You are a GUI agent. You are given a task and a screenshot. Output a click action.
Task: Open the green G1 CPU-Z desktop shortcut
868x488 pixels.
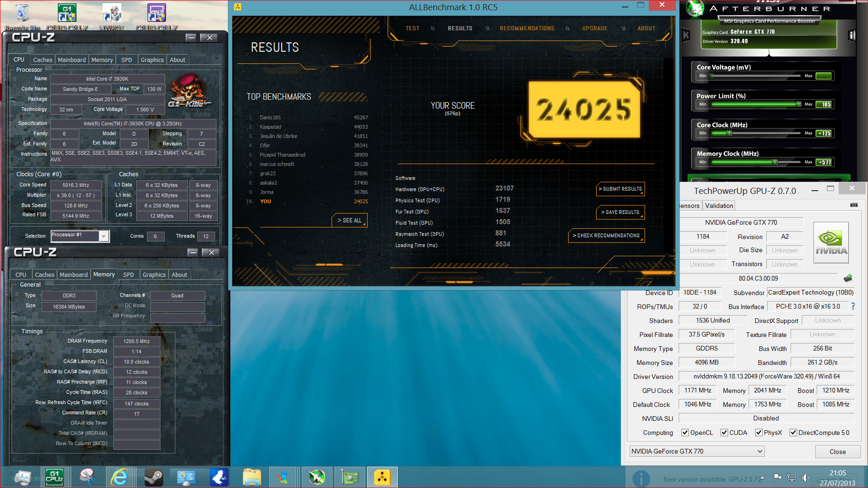(x=67, y=13)
